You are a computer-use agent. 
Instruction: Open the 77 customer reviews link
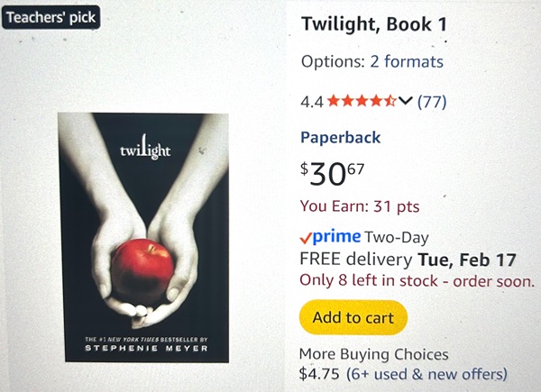tap(432, 101)
